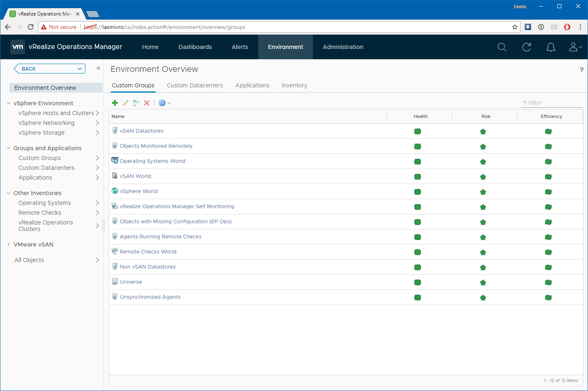Click the blue download extension icon
Viewport: 588px width, 391px height.
point(528,27)
